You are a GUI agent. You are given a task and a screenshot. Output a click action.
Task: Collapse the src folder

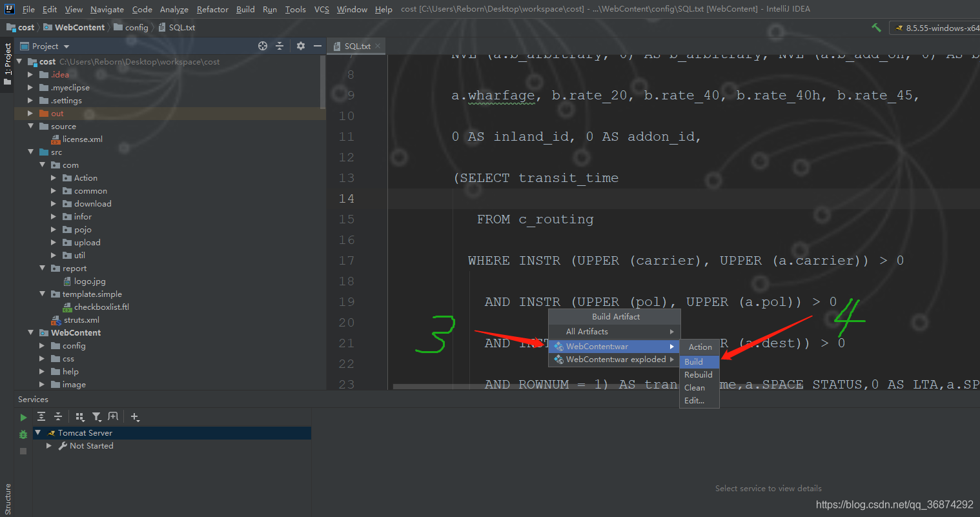click(30, 152)
